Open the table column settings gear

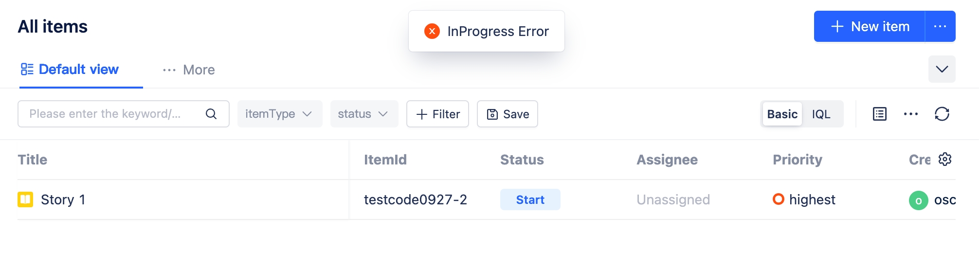[x=945, y=159]
